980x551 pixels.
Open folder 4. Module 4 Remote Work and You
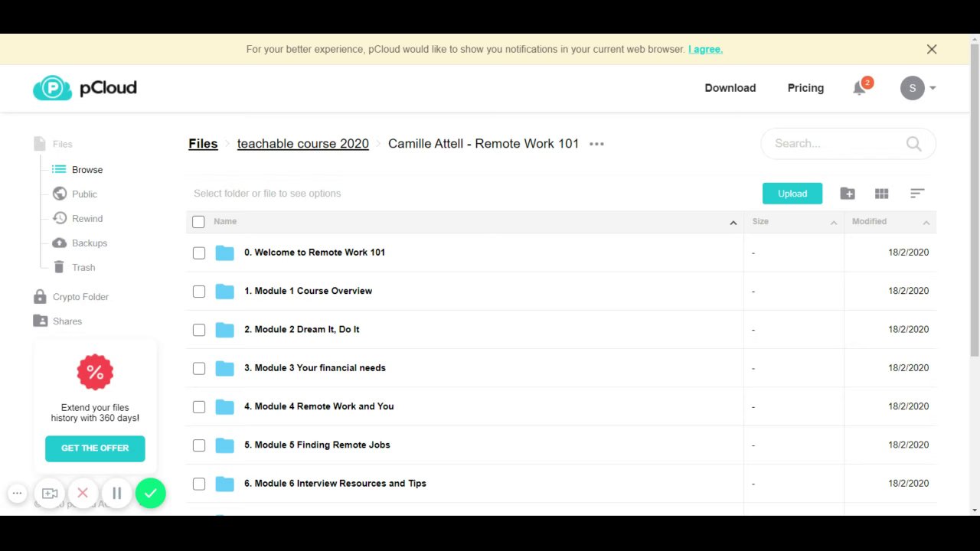click(x=318, y=406)
